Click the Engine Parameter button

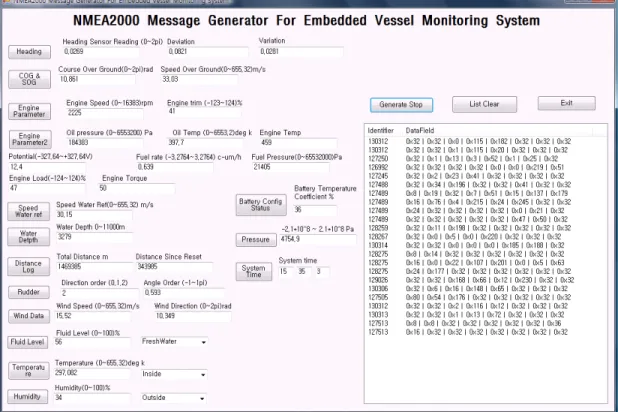point(30,111)
